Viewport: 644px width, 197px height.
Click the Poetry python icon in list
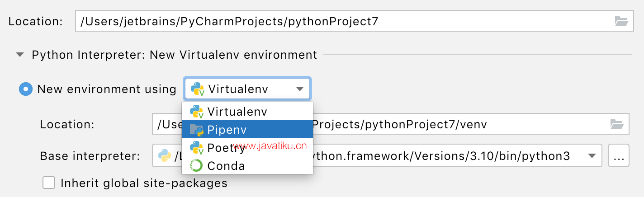click(x=197, y=148)
